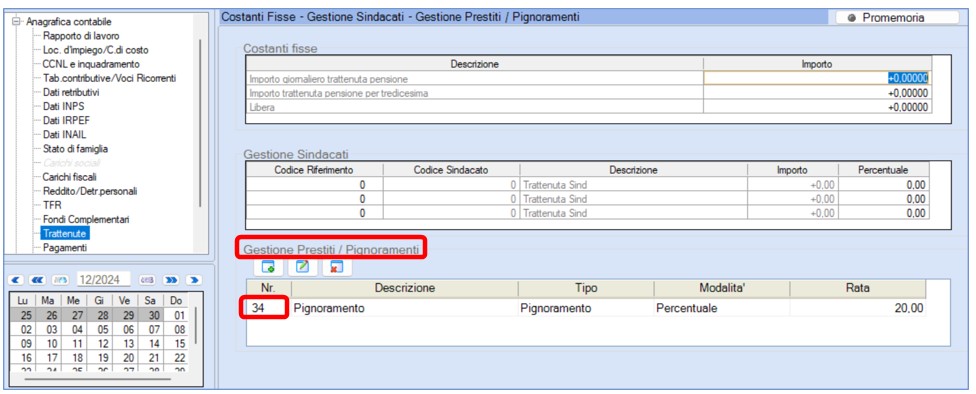The height and width of the screenshot is (394, 976).
Task: Select Importo trattenuta pensione per tredicesima row
Action: (x=588, y=93)
